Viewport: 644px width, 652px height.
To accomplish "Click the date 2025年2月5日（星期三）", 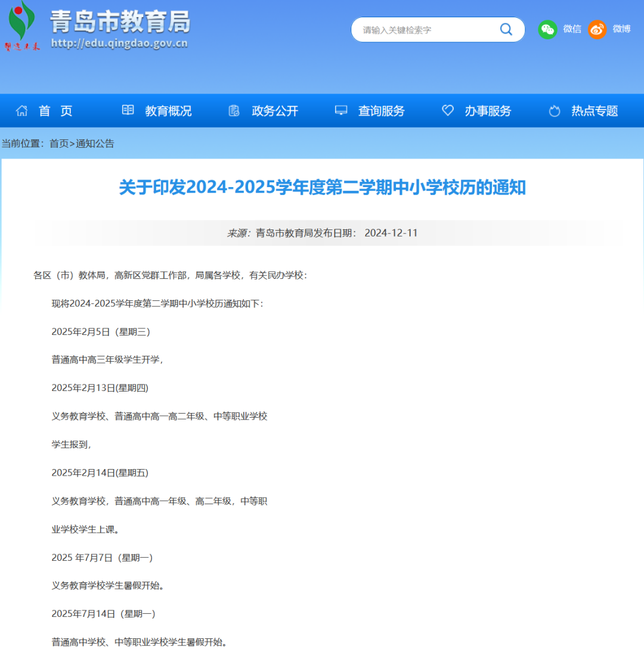I will (101, 332).
